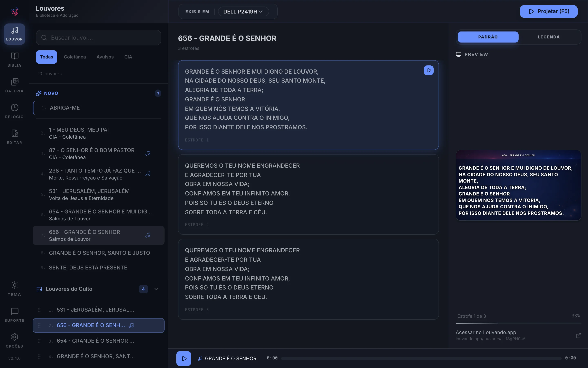Select the Todas filter tab
Image resolution: width=588 pixels, height=368 pixels.
(46, 57)
